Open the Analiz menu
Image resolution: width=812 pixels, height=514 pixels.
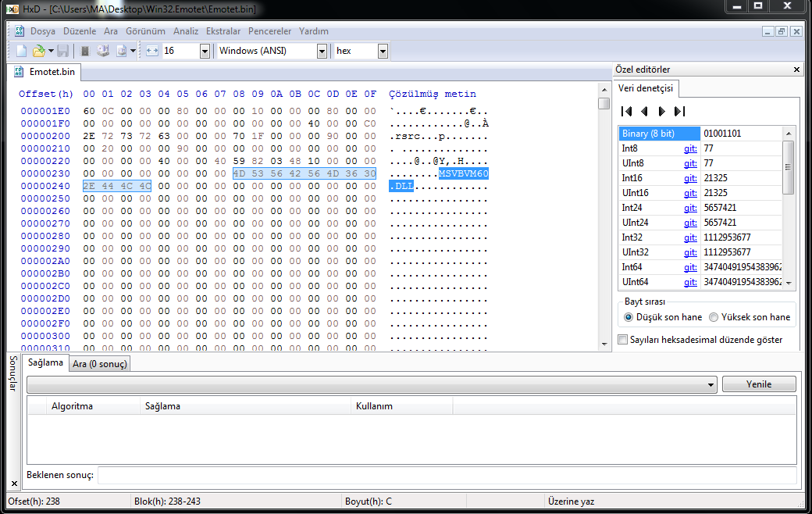(x=186, y=31)
